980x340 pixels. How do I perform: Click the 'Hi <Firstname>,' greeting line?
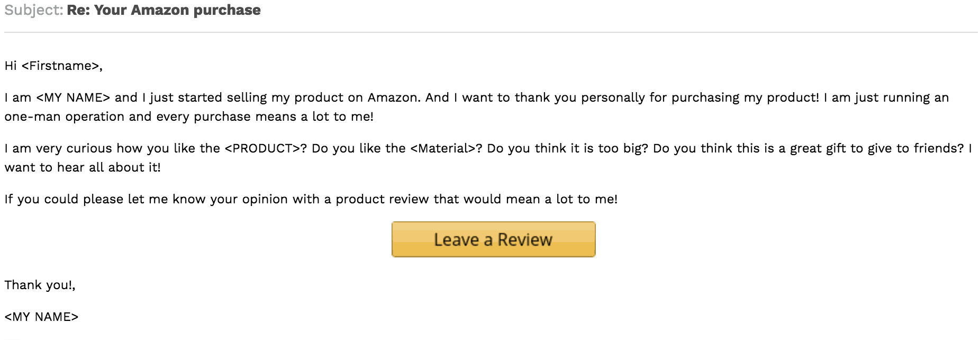tap(53, 66)
